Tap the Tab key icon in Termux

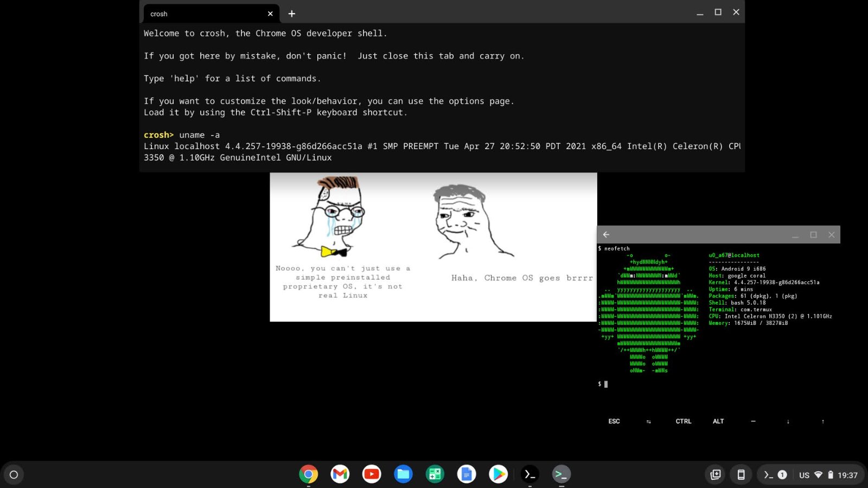click(x=649, y=421)
